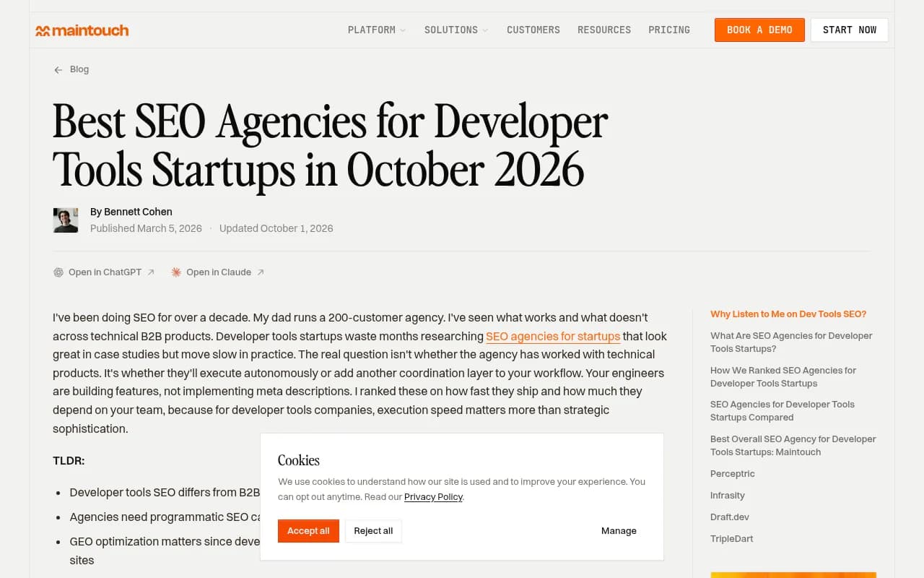
Task: Click the Claude starburst icon
Action: click(x=176, y=272)
